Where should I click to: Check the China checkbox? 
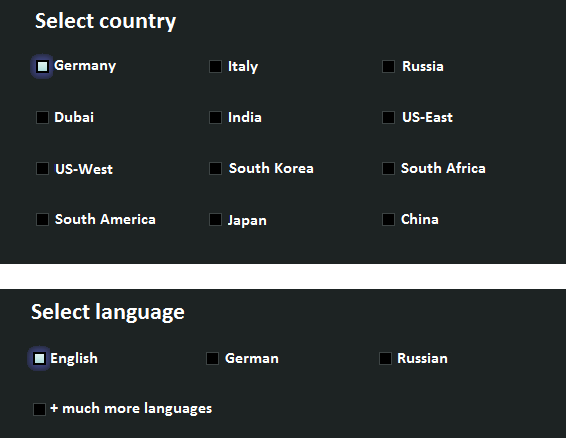pos(388,219)
